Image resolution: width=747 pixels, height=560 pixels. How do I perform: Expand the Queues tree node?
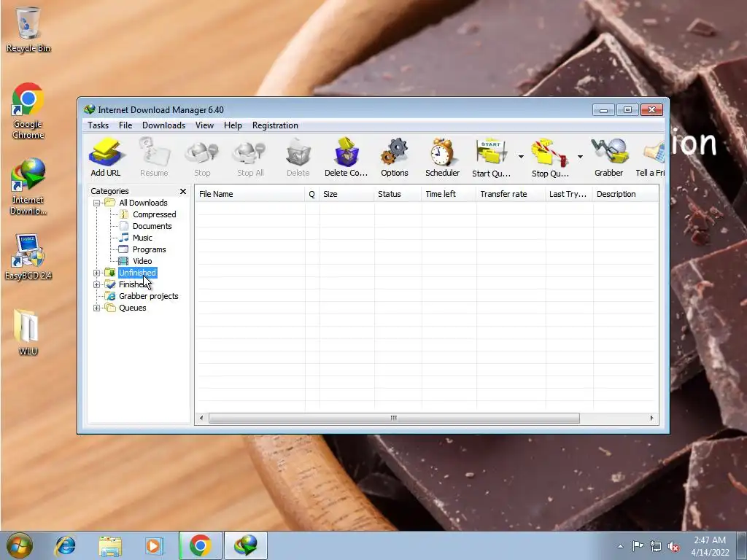point(97,308)
